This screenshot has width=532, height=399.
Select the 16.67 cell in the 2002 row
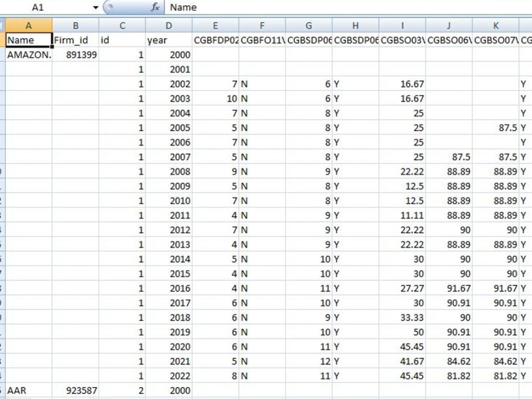[x=402, y=84]
